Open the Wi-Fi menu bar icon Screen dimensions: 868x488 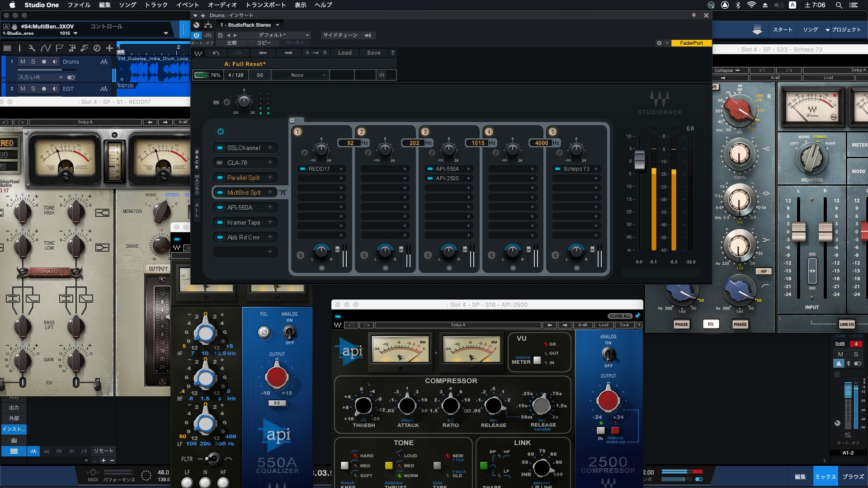point(751,5)
